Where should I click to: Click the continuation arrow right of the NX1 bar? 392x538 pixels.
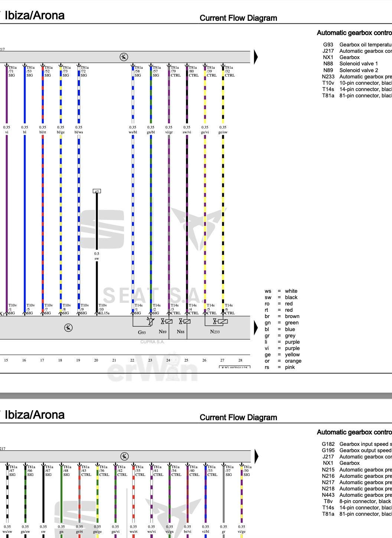click(256, 328)
